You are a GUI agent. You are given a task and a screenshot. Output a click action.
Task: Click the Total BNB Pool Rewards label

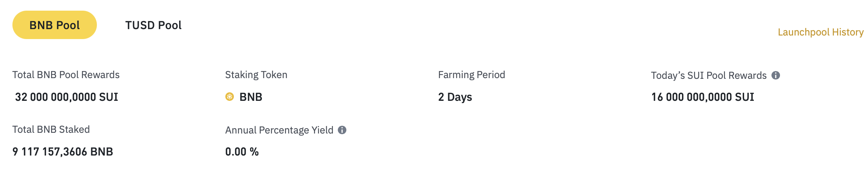click(66, 75)
